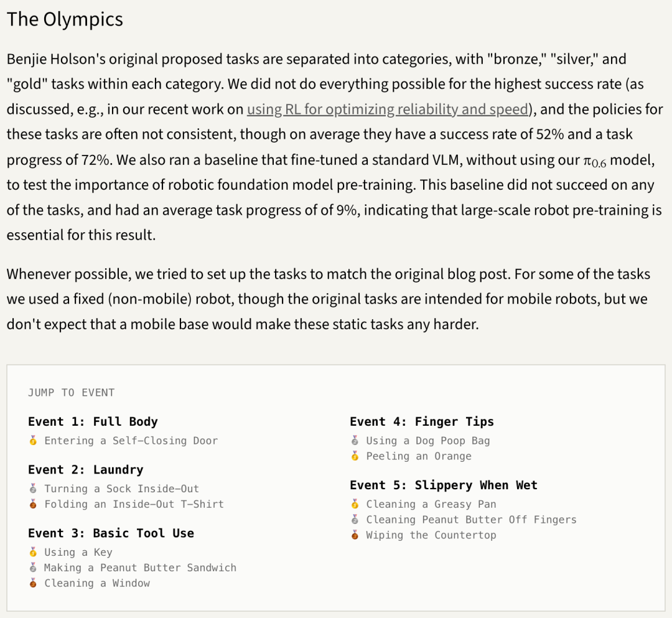This screenshot has height=618, width=672.
Task: Jump to Event 1: Full Body heading
Action: (x=93, y=422)
